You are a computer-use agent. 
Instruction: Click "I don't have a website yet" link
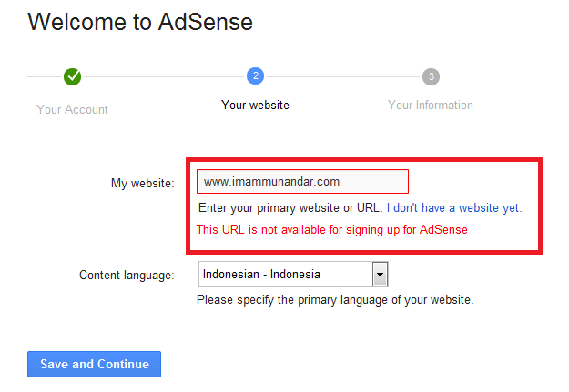(454, 208)
